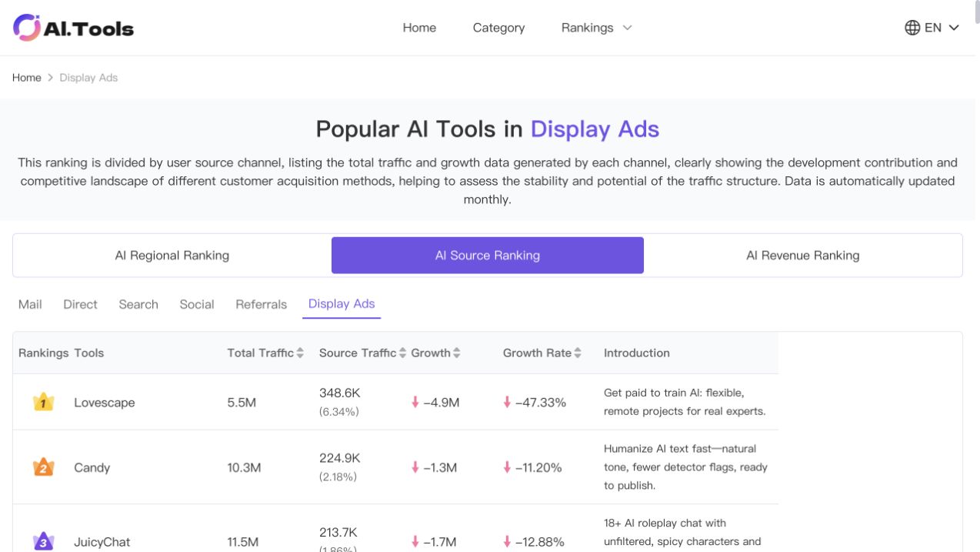The image size is (980, 552).
Task: Click the 224.9K source traffic value
Action: (340, 458)
